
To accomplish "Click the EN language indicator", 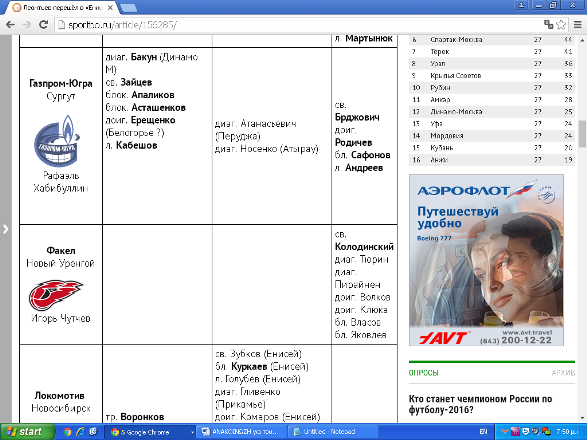I will 483,432.
